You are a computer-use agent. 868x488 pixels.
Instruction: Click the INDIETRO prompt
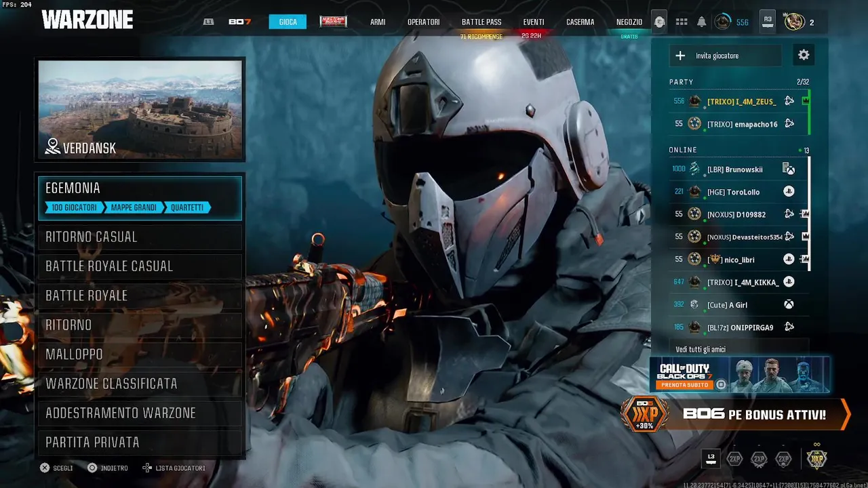pyautogui.click(x=107, y=468)
